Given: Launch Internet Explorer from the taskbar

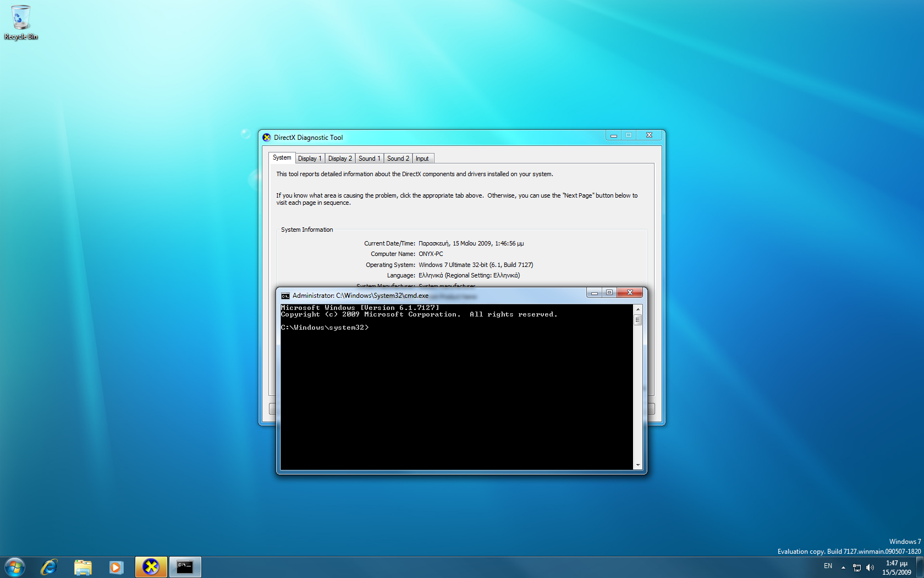Looking at the screenshot, I should point(49,567).
